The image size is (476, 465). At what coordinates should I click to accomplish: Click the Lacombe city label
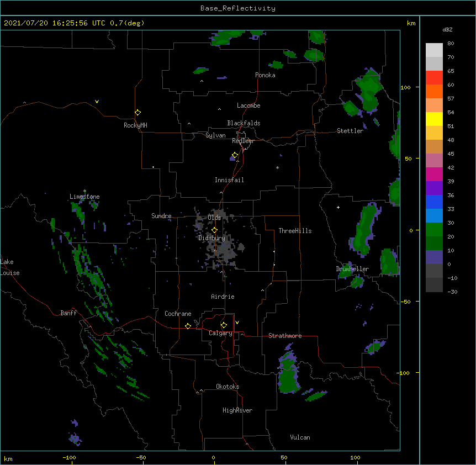pos(248,105)
